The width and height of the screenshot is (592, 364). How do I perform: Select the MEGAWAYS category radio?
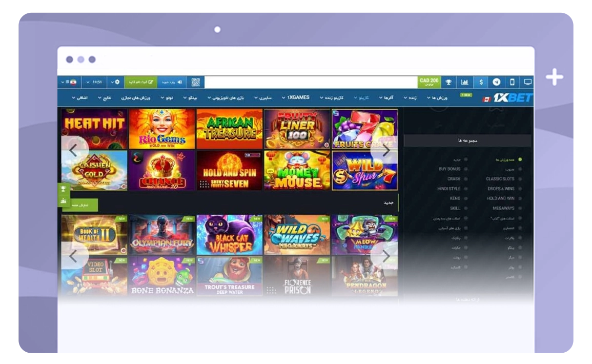pos(520,208)
